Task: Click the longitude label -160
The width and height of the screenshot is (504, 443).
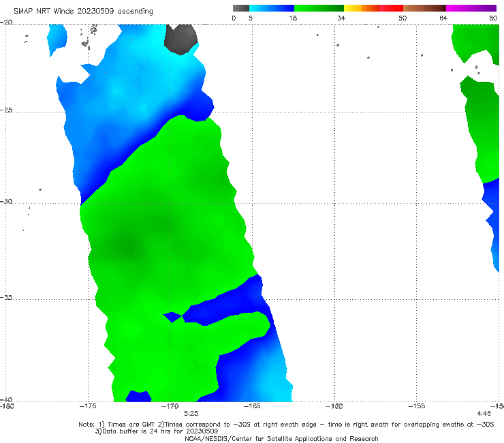Action: tap(334, 406)
